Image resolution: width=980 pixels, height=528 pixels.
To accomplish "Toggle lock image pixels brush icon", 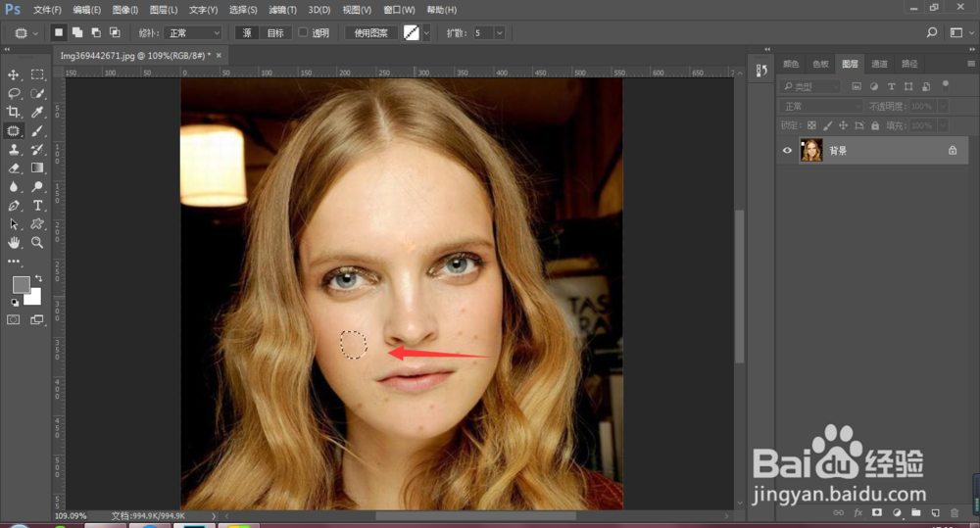I will tap(827, 125).
